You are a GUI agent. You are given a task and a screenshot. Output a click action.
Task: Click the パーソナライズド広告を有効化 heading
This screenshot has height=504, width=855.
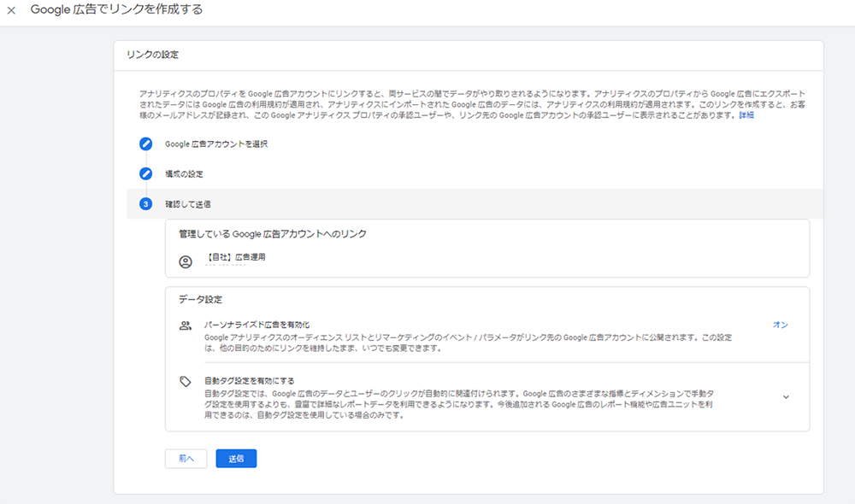tap(256, 325)
